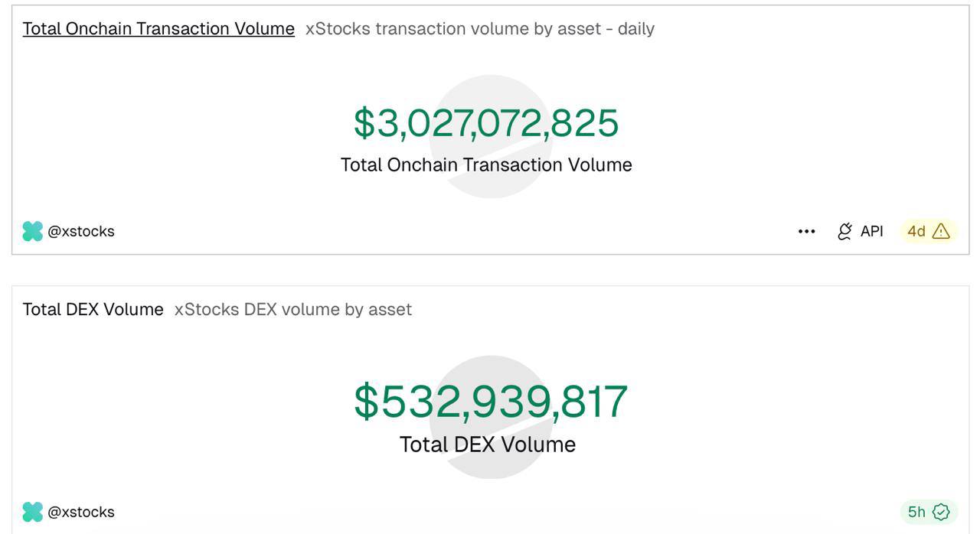Click the 4d data age label
This screenshot has width=980, height=534.
916,231
